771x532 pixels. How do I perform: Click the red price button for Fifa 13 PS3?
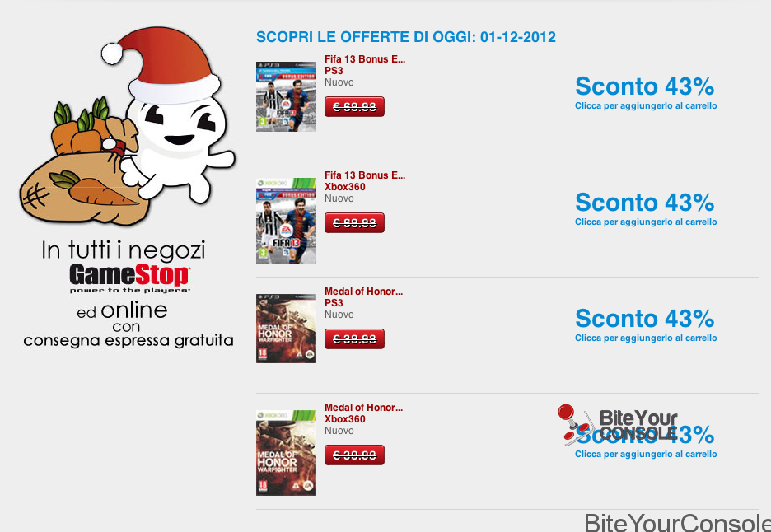pyautogui.click(x=354, y=107)
